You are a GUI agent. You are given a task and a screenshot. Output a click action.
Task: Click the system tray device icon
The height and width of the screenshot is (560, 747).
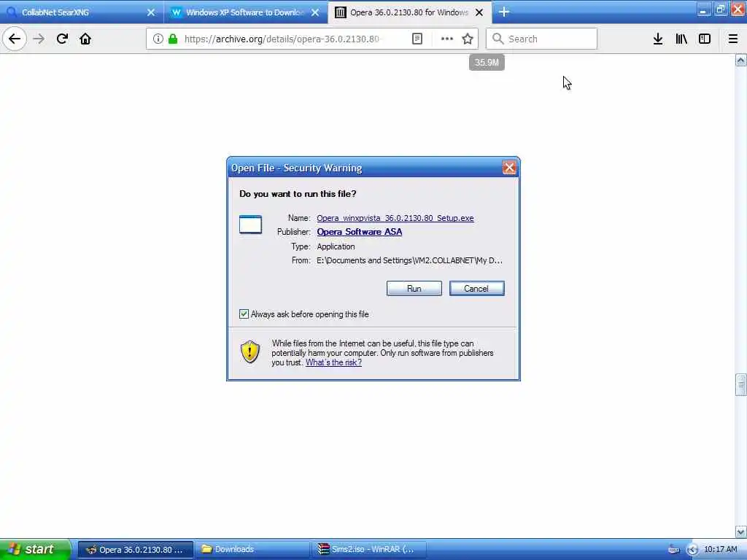tap(673, 550)
